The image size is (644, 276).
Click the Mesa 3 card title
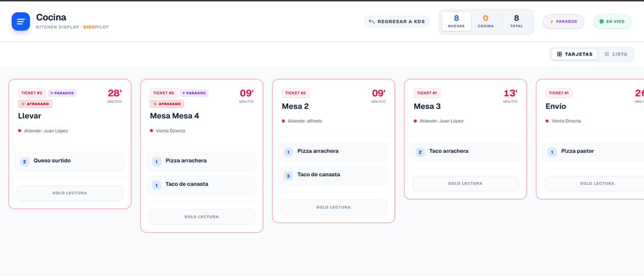pyautogui.click(x=427, y=106)
